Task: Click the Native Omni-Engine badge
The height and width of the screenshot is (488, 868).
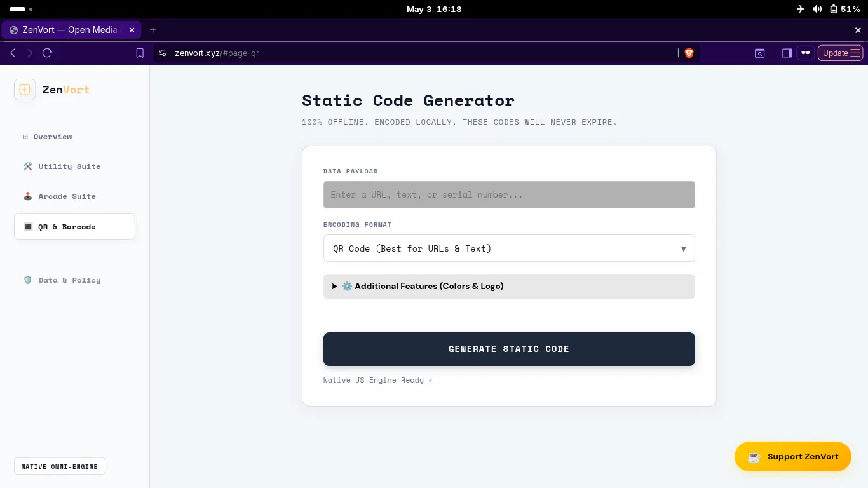Action: point(60,466)
